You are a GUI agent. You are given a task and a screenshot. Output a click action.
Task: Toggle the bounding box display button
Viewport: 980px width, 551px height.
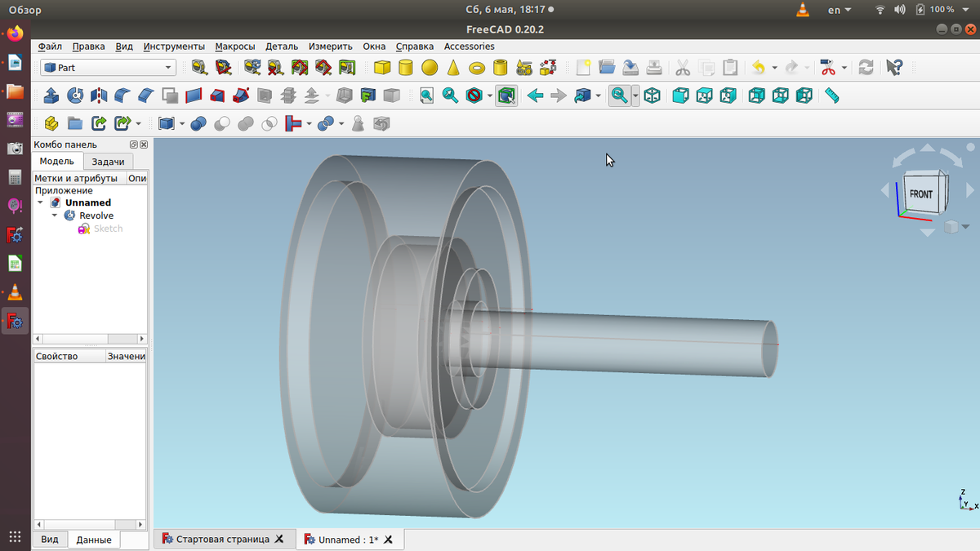(x=506, y=96)
